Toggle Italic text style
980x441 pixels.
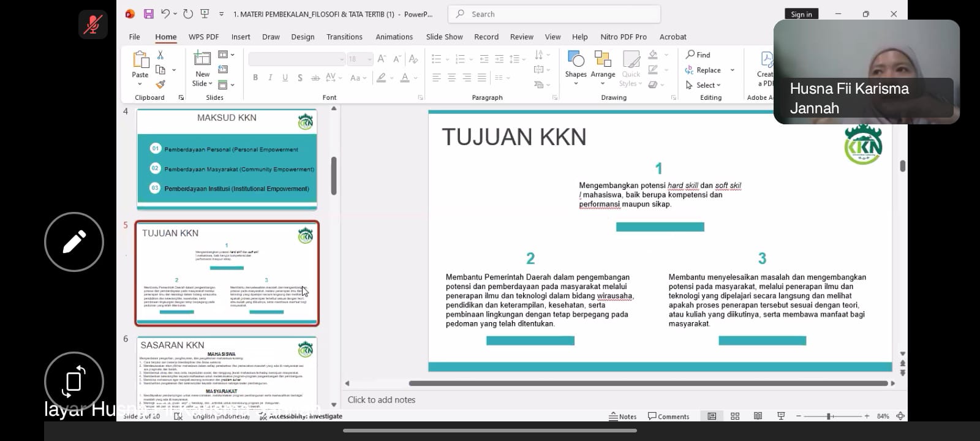pyautogui.click(x=270, y=78)
